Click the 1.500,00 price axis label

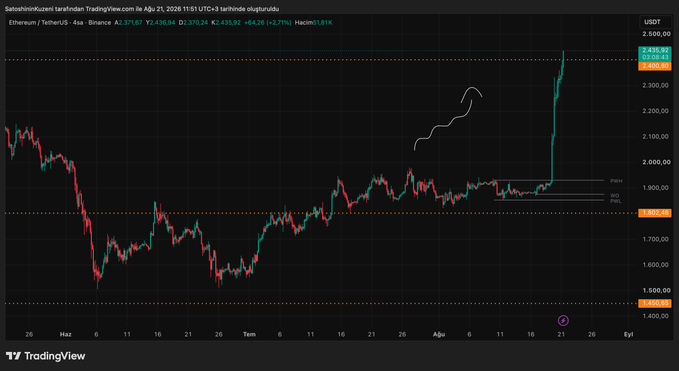coord(656,290)
